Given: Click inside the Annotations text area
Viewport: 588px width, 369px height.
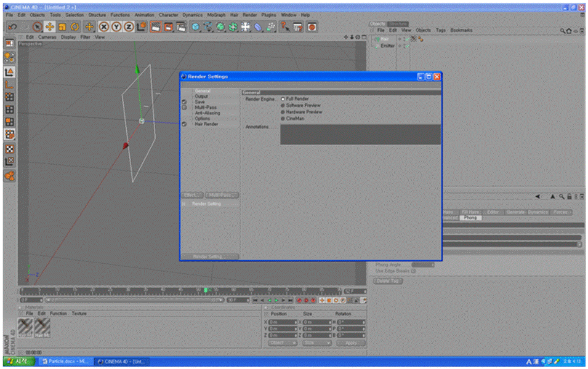Looking at the screenshot, I should click(360, 135).
